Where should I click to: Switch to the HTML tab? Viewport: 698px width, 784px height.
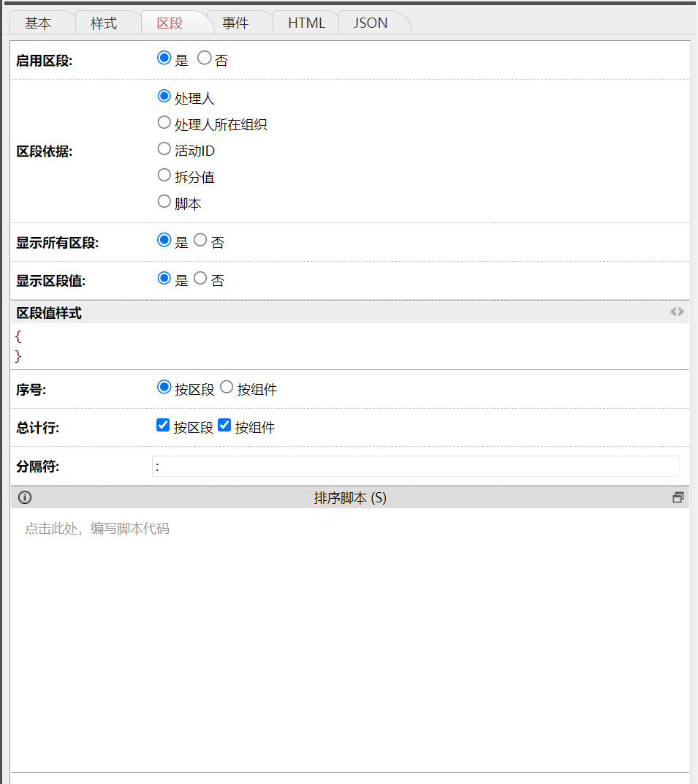point(306,23)
